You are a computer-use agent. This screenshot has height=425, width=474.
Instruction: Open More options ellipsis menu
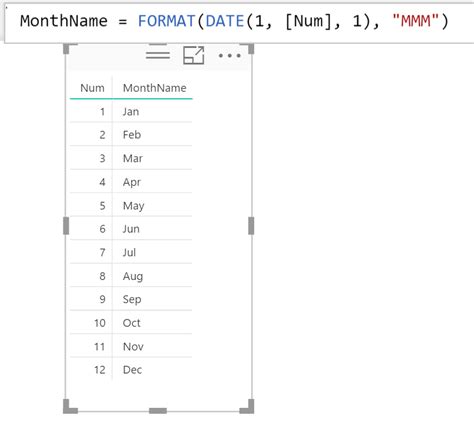click(x=230, y=56)
